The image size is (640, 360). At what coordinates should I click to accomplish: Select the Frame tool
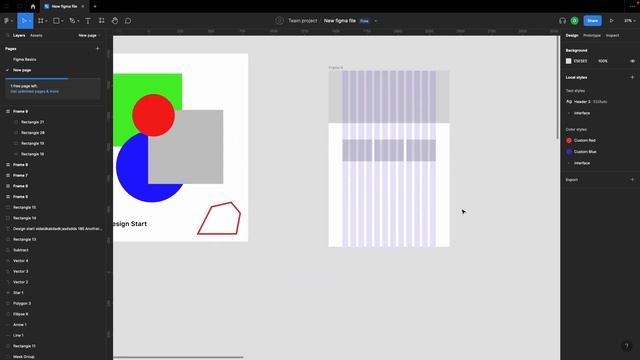[x=40, y=21]
